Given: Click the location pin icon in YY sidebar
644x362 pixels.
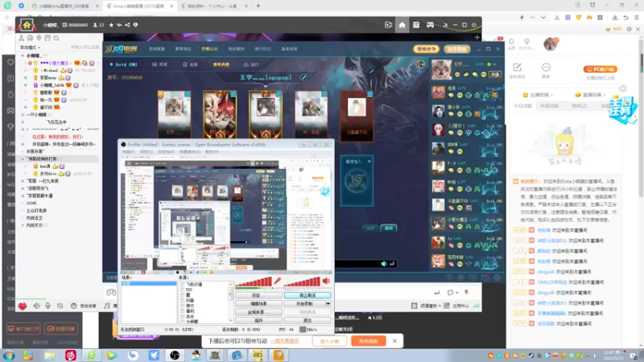Looking at the screenshot, I should point(39,38).
